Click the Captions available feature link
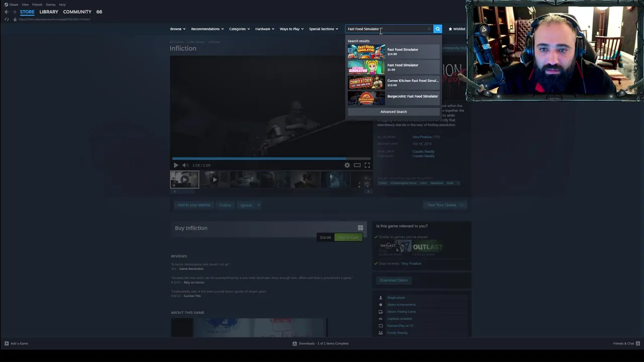Image resolution: width=644 pixels, height=362 pixels. click(x=399, y=319)
